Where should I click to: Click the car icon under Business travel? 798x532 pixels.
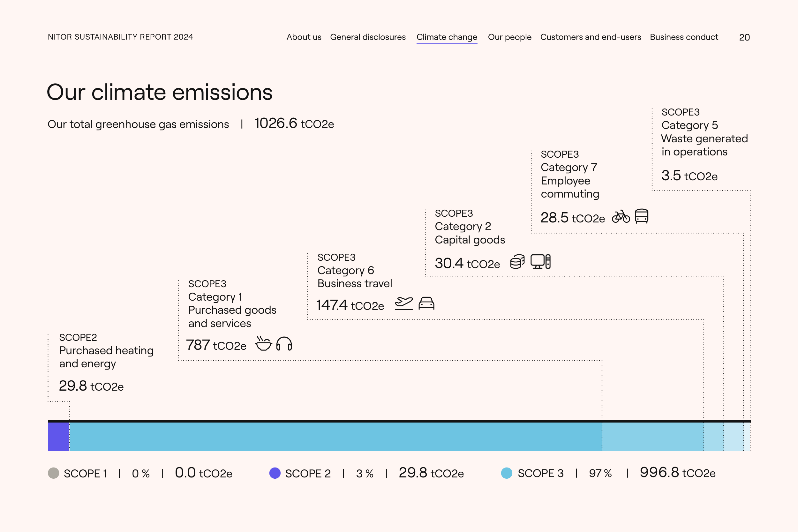[426, 303]
